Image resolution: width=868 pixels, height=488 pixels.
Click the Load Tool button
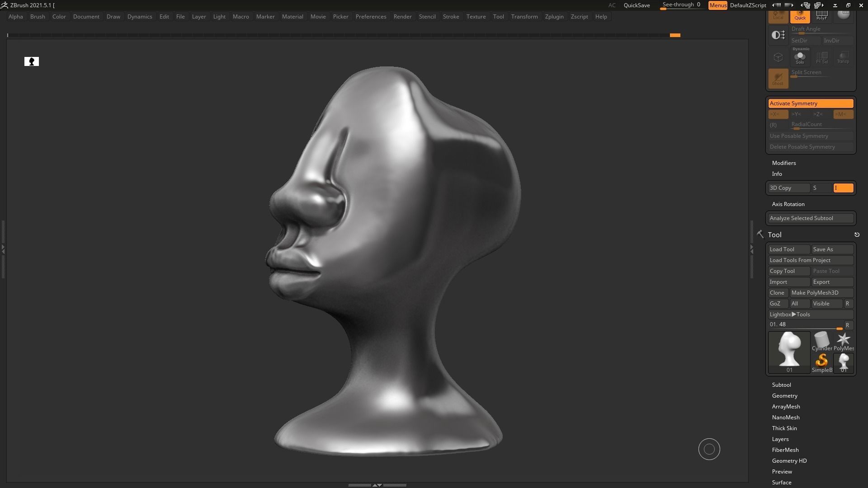789,249
